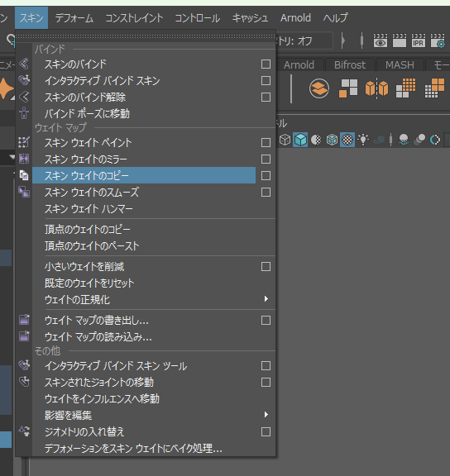Image resolution: width=450 pixels, height=476 pixels.
Task: Click the export icon beside ウェイト マップの書き出し
Action: click(x=24, y=320)
